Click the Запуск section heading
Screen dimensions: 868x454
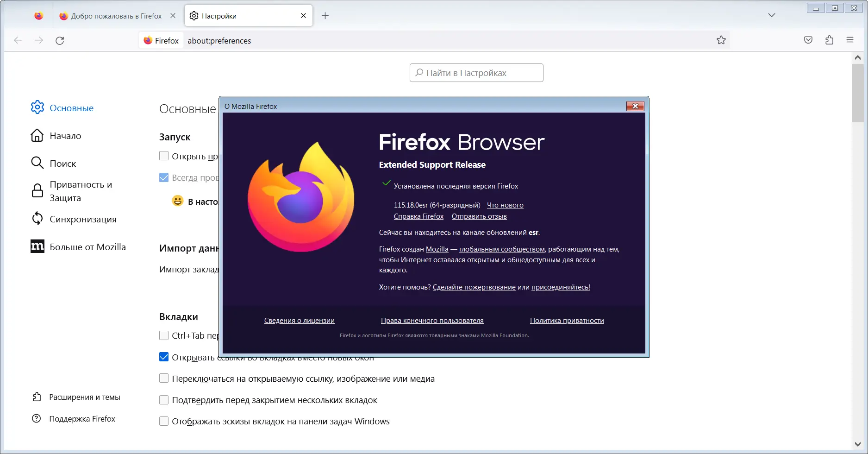[x=175, y=137]
